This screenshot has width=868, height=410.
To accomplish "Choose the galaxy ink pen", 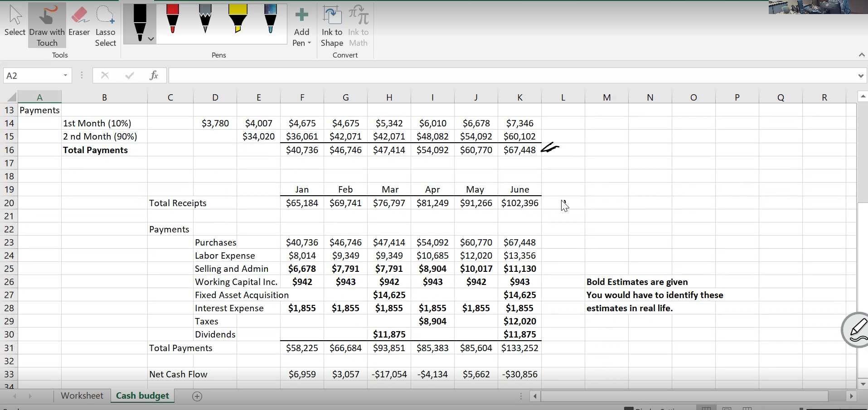I will (270, 19).
